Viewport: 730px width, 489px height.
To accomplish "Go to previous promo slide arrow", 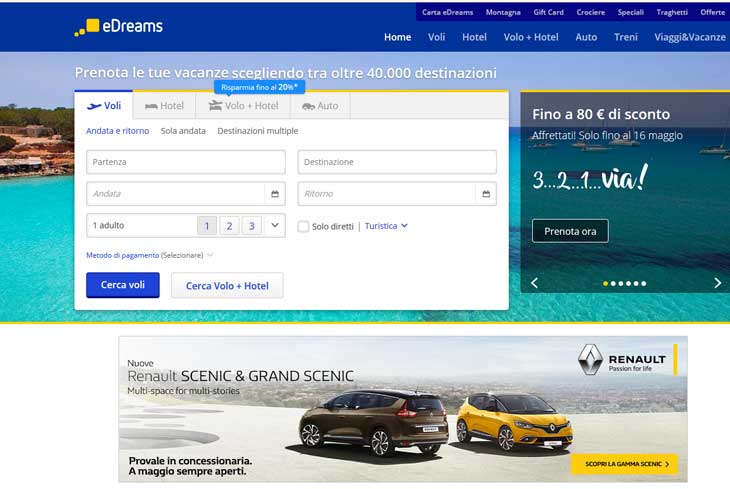I will coord(534,283).
